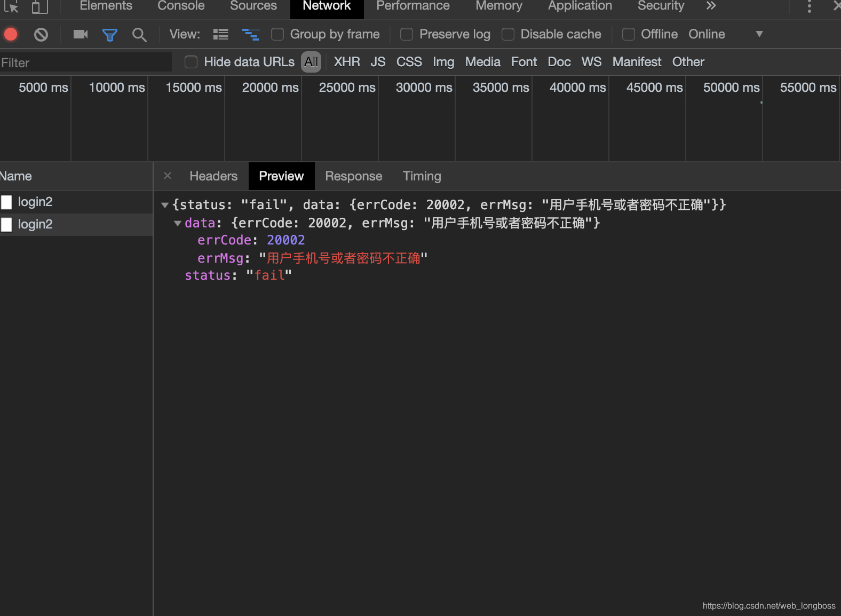Open the Security tab
841x616 pixels.
[661, 6]
